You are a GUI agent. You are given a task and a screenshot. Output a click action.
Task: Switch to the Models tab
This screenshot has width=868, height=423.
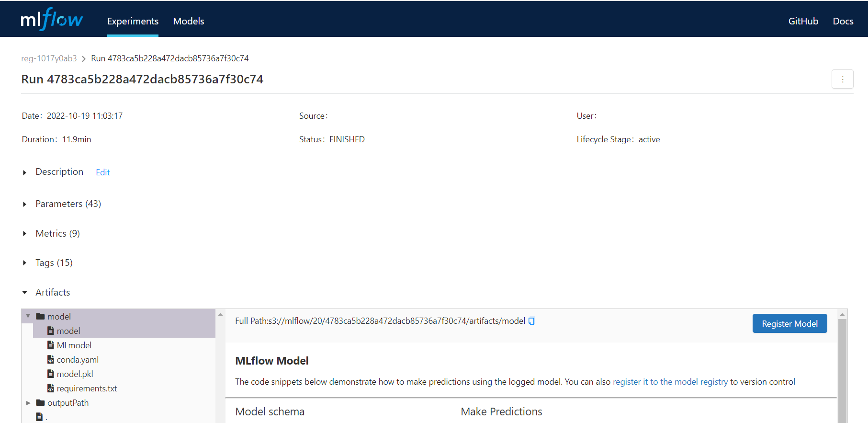tap(188, 21)
